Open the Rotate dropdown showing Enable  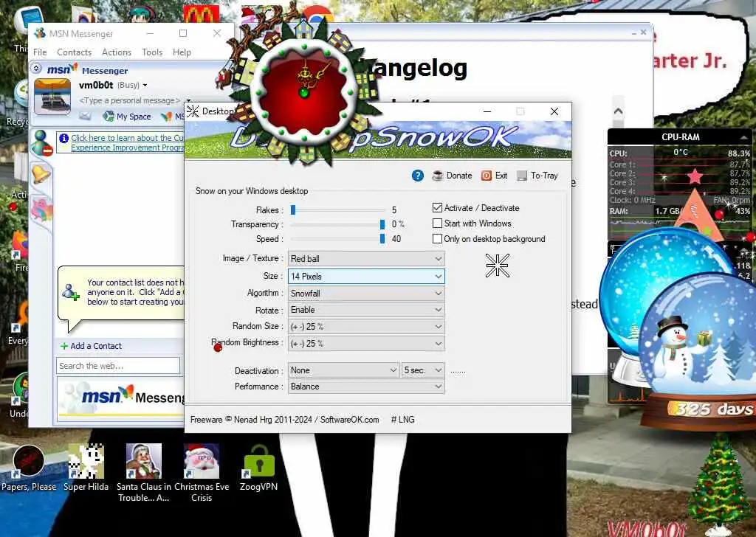point(366,310)
